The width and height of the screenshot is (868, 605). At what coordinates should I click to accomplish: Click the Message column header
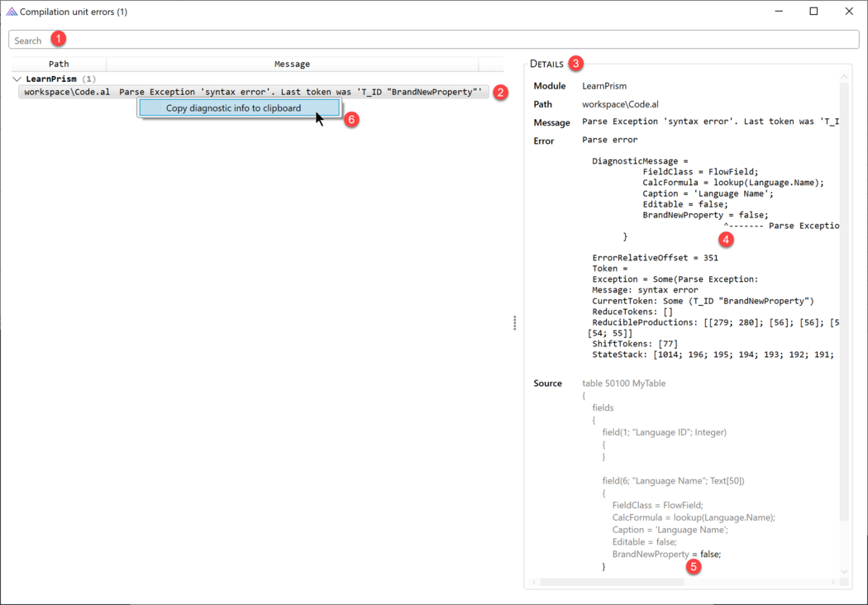(x=293, y=64)
